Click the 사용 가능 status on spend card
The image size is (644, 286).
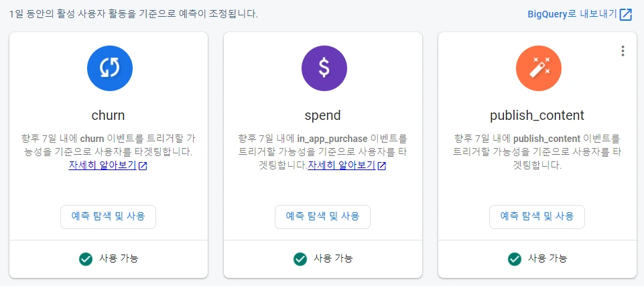333,259
